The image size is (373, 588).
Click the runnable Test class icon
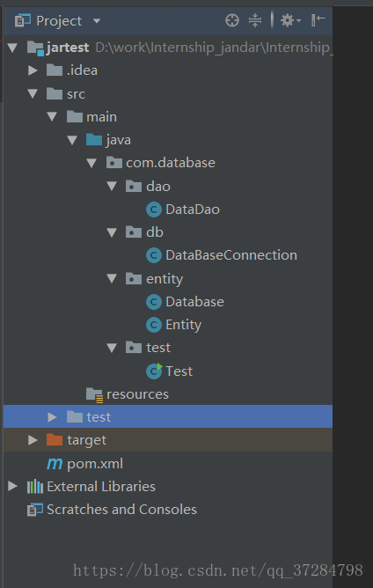pyautogui.click(x=154, y=371)
